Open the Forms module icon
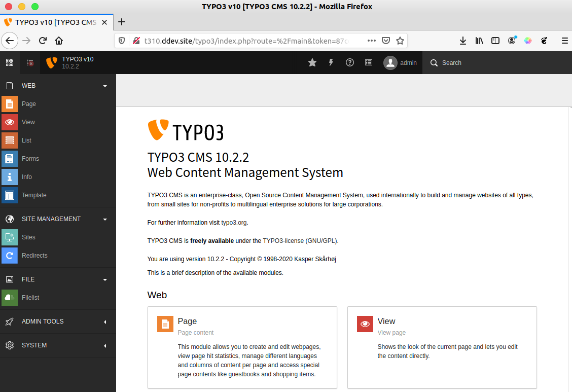Screen dimensions: 572x392 (10, 159)
